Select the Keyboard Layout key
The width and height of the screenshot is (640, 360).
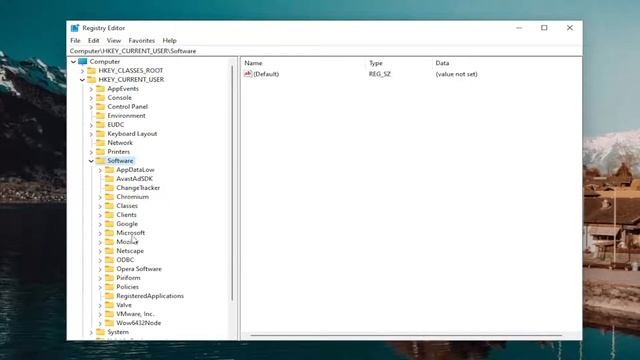pyautogui.click(x=132, y=133)
